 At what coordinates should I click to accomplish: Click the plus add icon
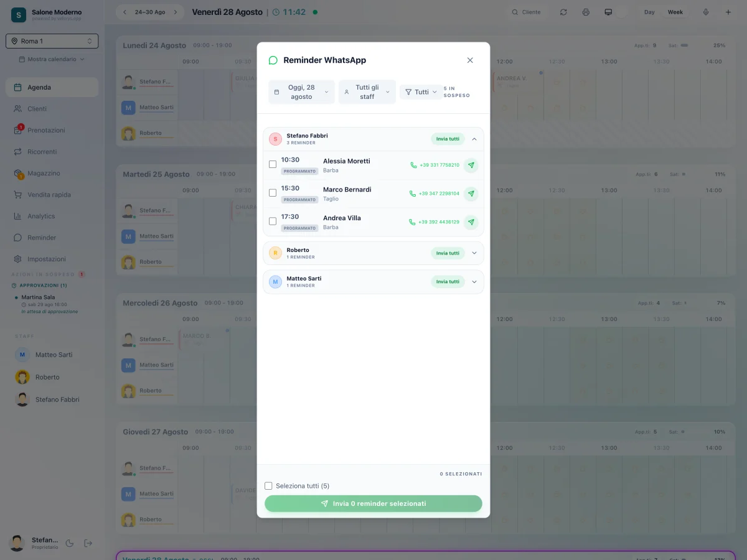coord(728,12)
